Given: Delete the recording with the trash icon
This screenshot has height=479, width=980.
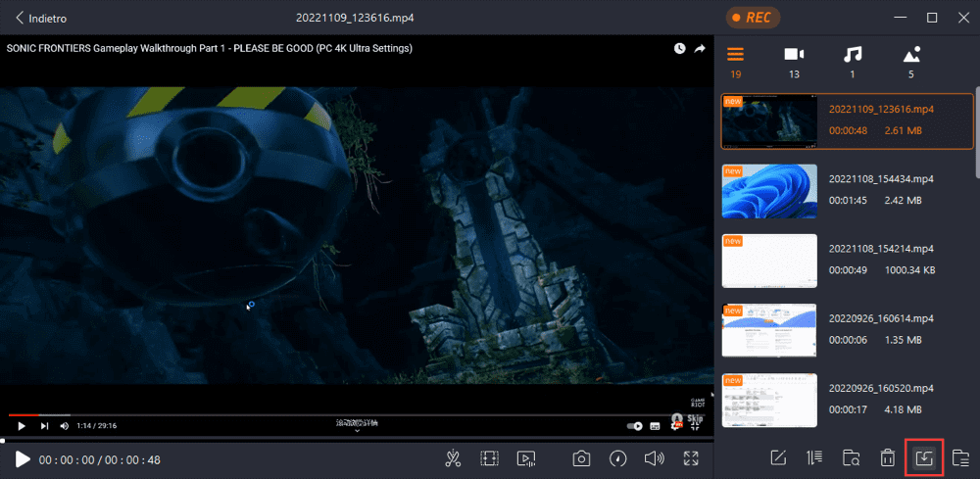Looking at the screenshot, I should pyautogui.click(x=887, y=457).
